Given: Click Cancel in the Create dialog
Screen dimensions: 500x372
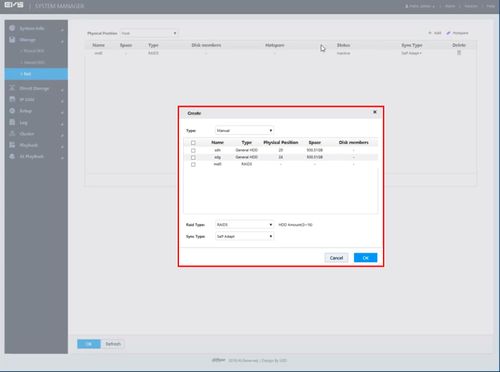Looking at the screenshot, I should [336, 258].
